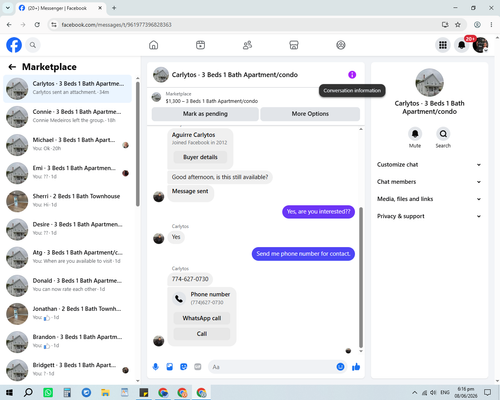
Task: Open the account profile picture menu
Action: point(480,45)
